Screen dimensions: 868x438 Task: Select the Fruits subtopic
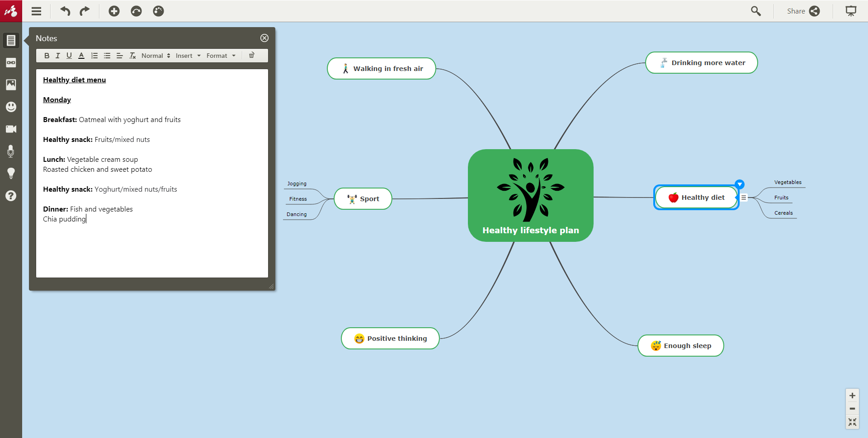pyautogui.click(x=781, y=198)
